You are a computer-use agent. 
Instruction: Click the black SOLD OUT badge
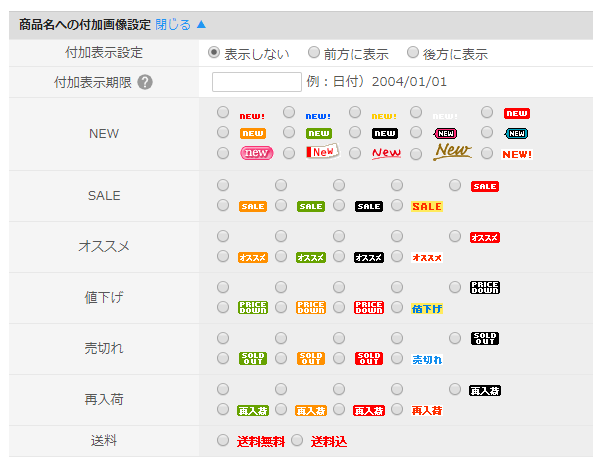pos(485,338)
